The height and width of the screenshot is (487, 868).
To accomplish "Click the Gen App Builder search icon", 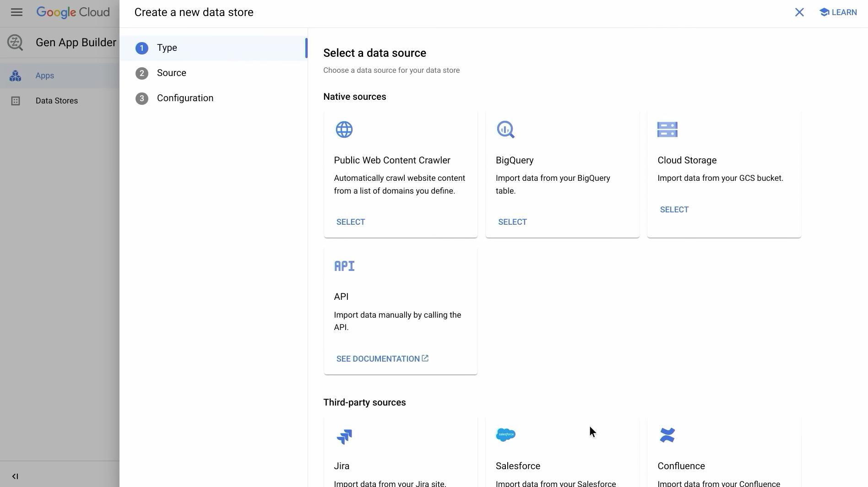I will tap(15, 42).
